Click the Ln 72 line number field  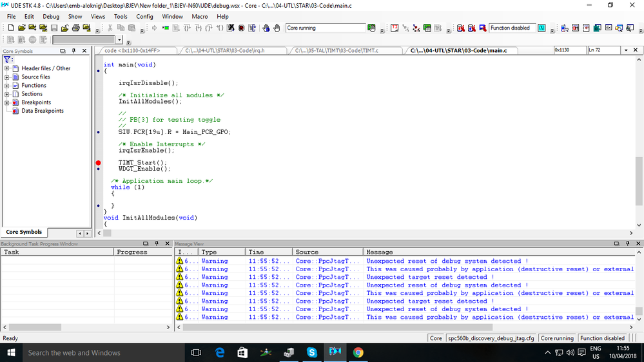(x=604, y=50)
